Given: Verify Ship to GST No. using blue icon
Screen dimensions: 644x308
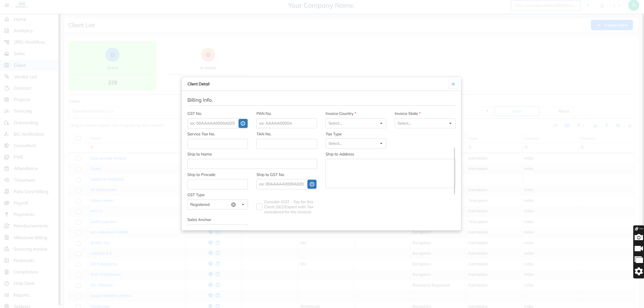Looking at the screenshot, I should (312, 184).
